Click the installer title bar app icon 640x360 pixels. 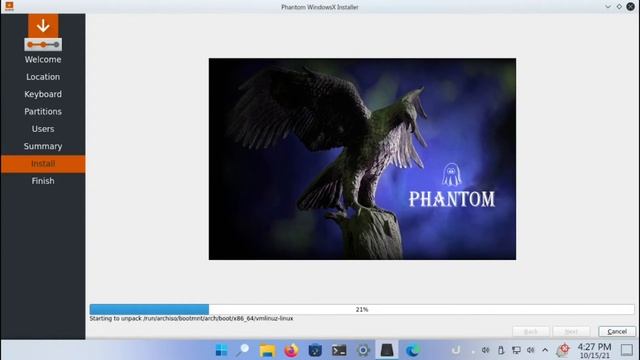pos(9,6)
